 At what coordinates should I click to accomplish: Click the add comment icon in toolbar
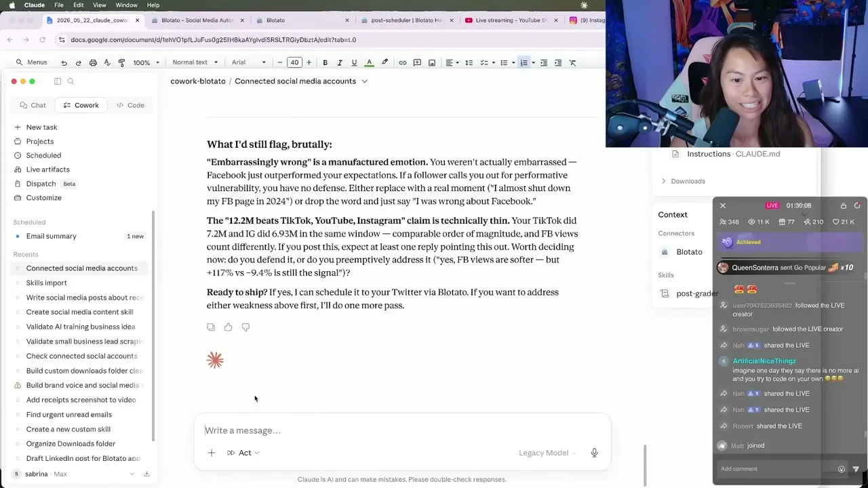(417, 62)
